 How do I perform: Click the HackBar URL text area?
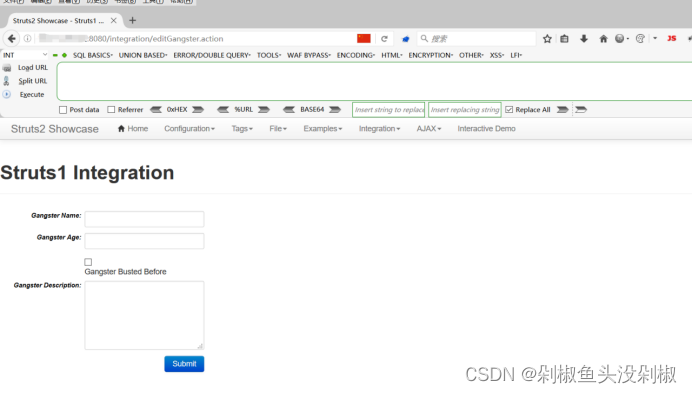(374, 82)
